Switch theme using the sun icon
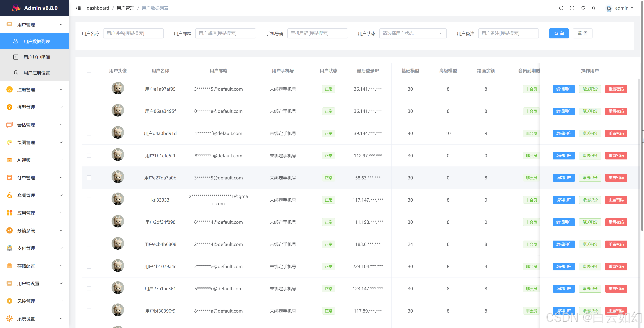The height and width of the screenshot is (328, 644). click(593, 8)
